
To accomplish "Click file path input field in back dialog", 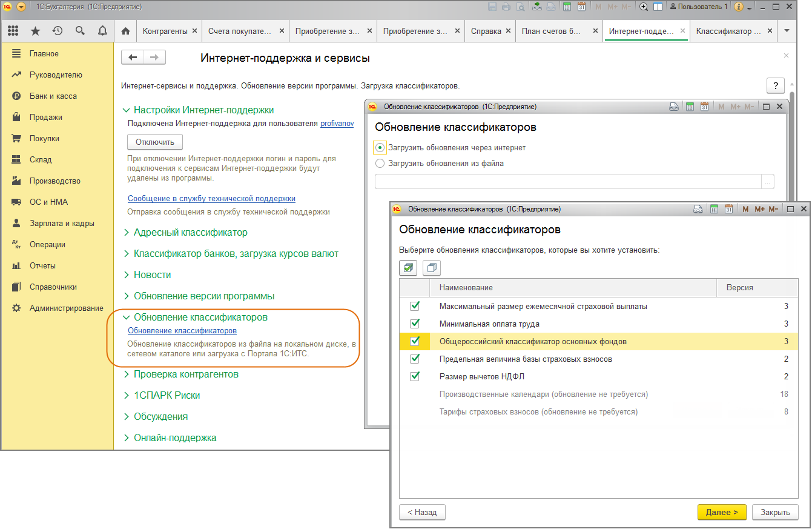I will tap(568, 182).
